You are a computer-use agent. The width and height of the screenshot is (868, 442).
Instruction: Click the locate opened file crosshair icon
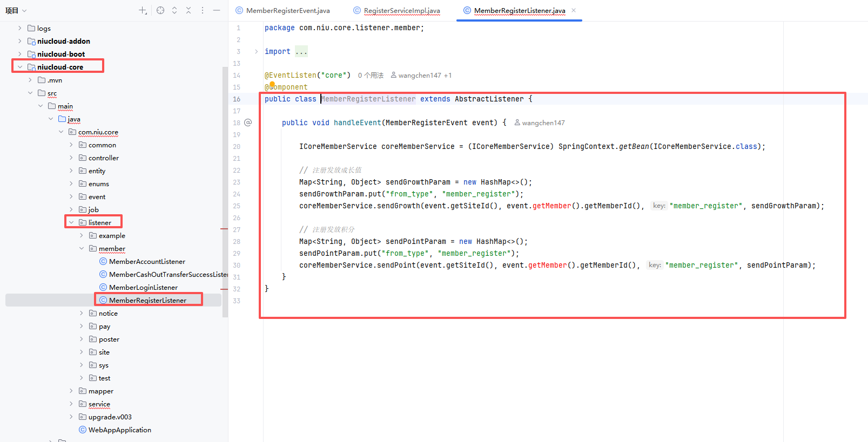[x=160, y=10]
